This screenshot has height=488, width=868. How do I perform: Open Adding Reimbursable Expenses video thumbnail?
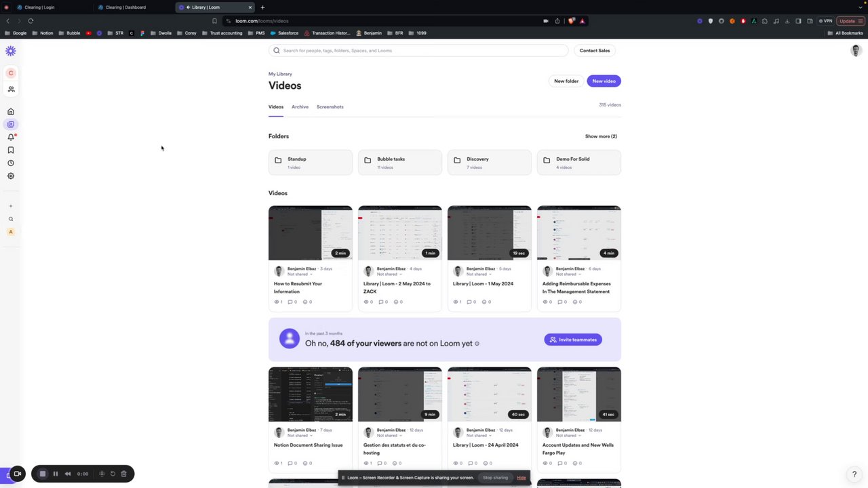pos(579,233)
